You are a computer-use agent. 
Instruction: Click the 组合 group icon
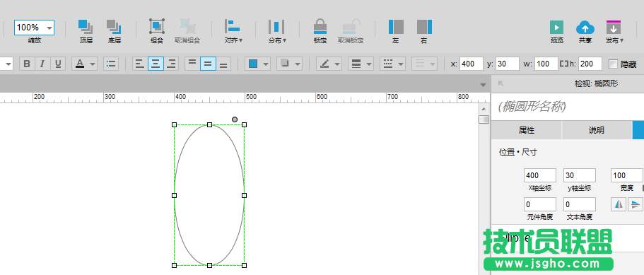point(157,27)
